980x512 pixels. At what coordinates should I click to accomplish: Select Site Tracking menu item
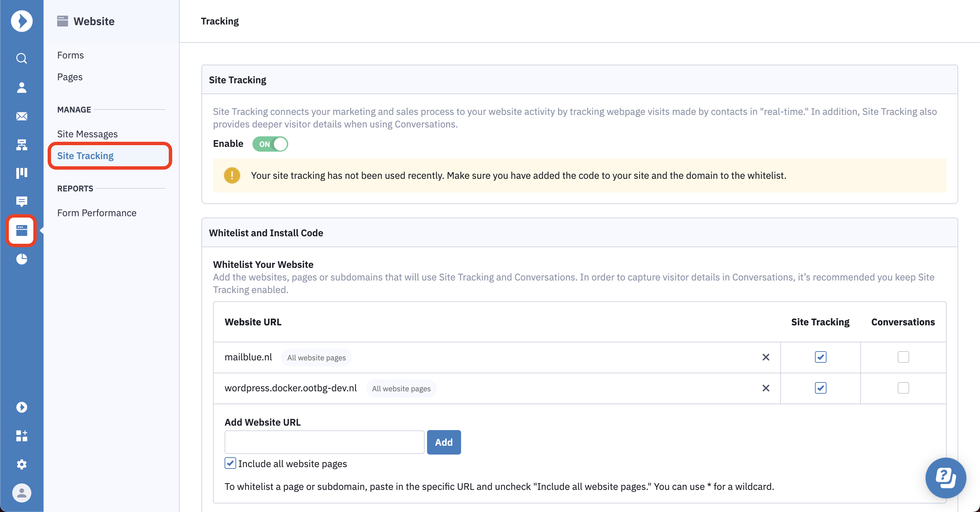click(x=110, y=156)
